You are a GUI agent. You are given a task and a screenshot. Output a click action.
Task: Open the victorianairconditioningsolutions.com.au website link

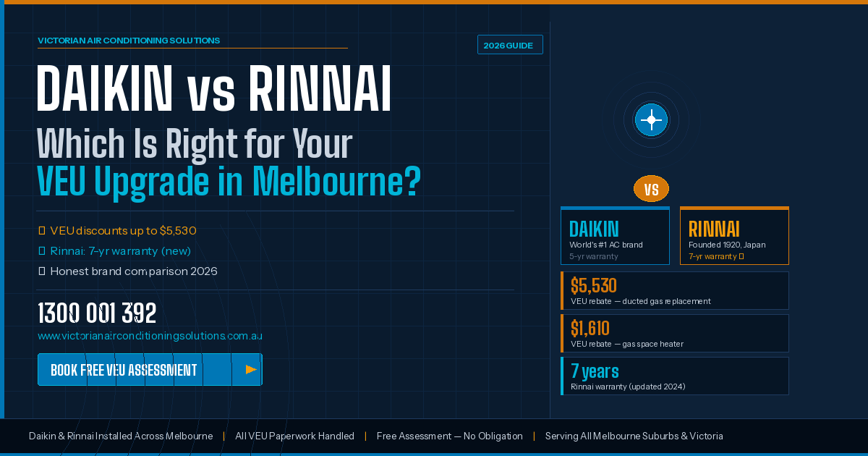coord(150,336)
